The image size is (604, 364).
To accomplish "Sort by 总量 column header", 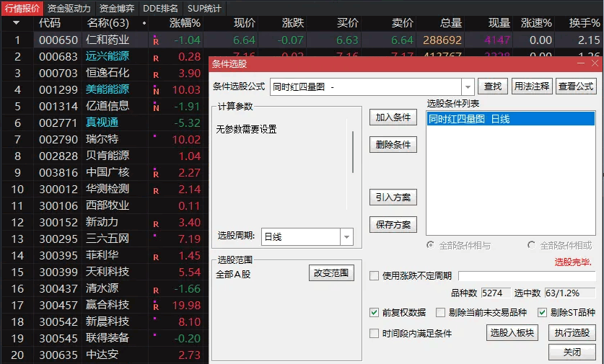I will [451, 23].
